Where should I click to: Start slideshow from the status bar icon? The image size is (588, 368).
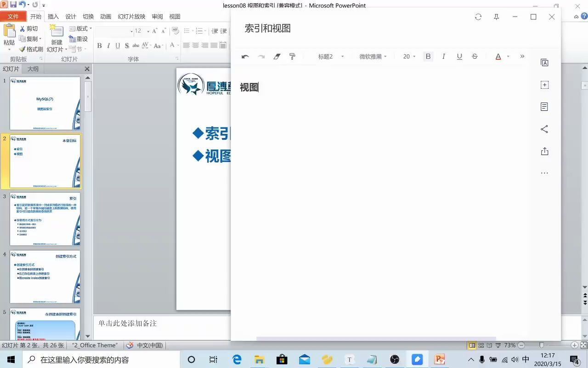498,345
